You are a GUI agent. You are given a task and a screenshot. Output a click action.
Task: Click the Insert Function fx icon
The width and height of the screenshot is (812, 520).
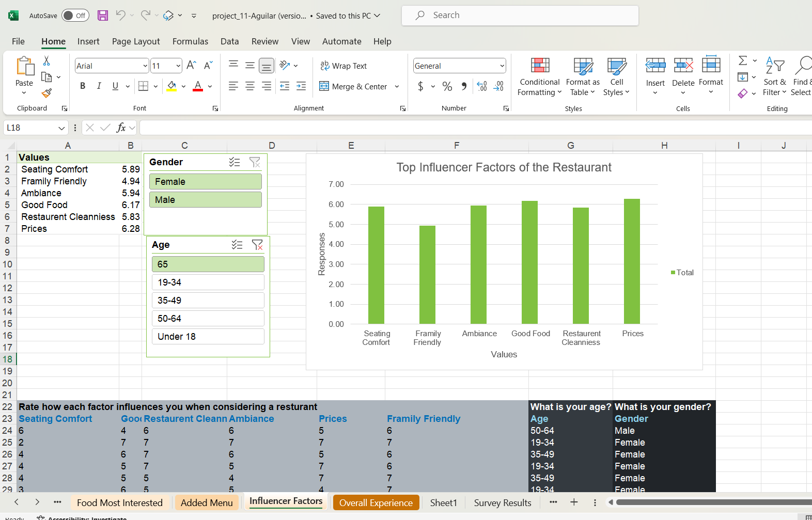click(x=121, y=128)
